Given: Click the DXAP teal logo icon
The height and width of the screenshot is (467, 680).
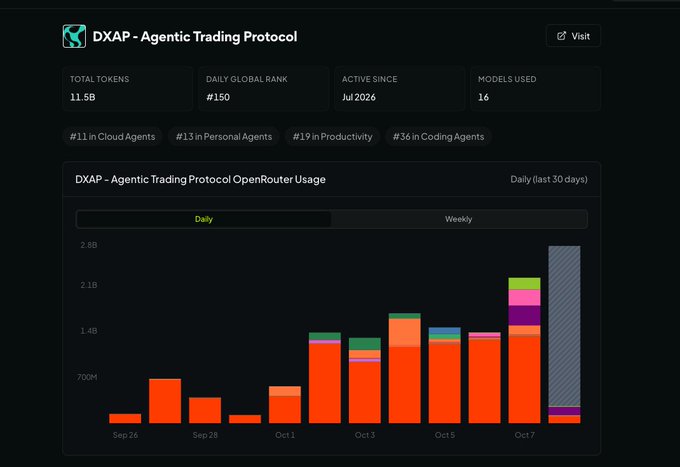Looking at the screenshot, I should pos(74,36).
